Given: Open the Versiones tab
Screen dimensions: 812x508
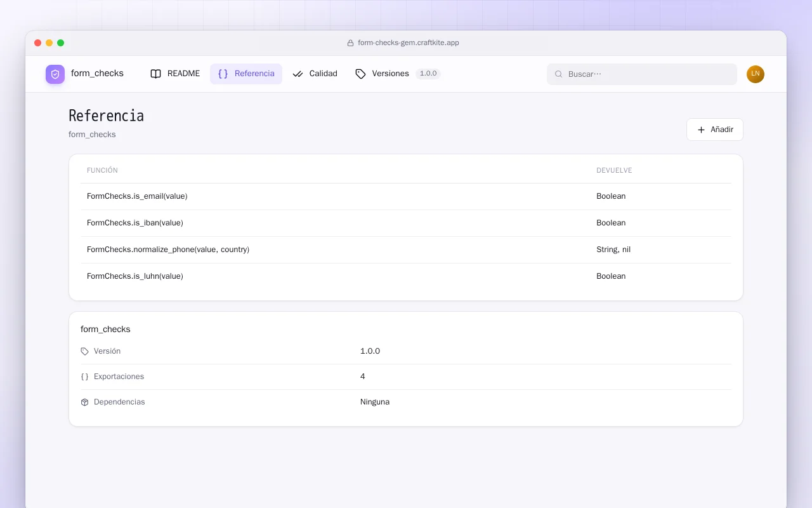Looking at the screenshot, I should coord(398,74).
